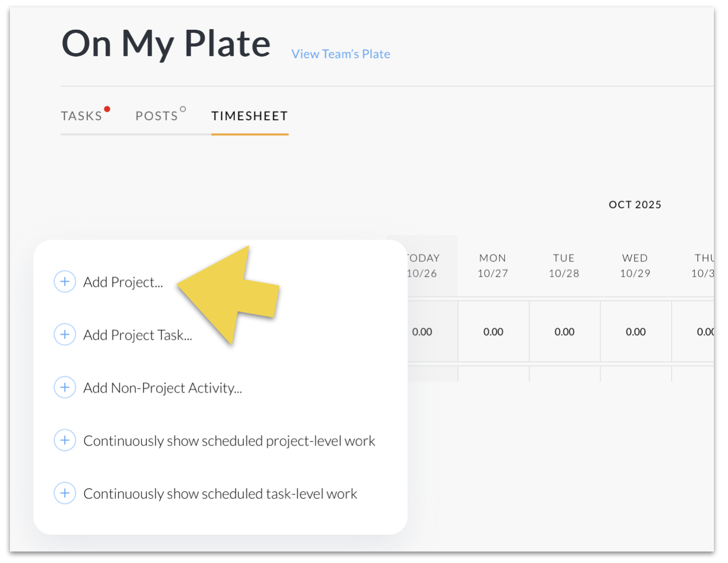
Task: Click the Tuesday 10/28 hours cell
Action: click(564, 332)
